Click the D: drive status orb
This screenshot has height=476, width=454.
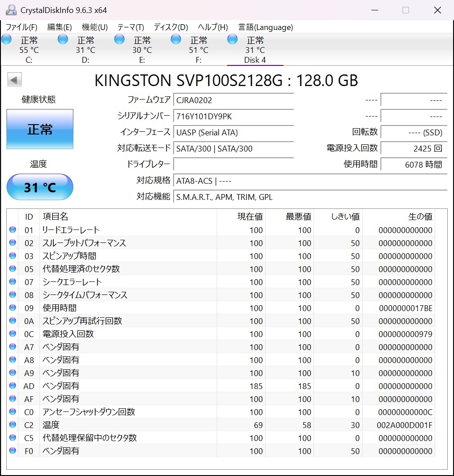pyautogui.click(x=63, y=39)
